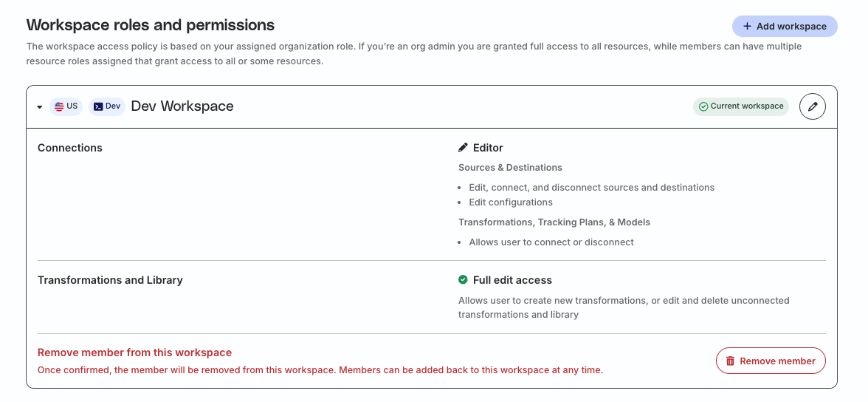Click the pencil icon beside Editor role

pyautogui.click(x=463, y=148)
